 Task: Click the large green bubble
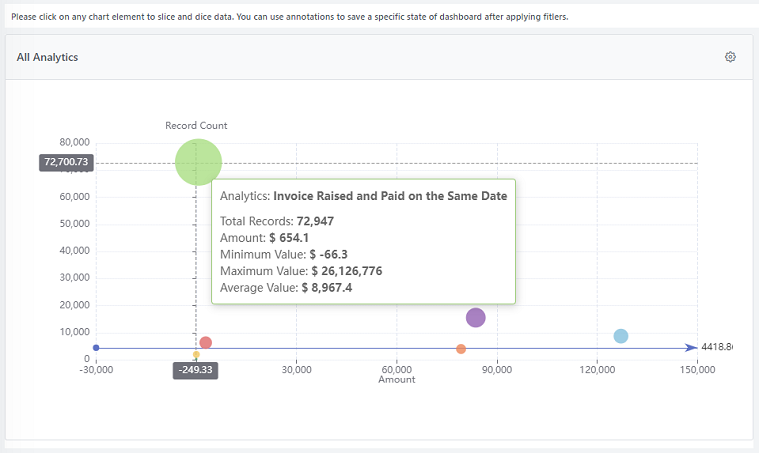[x=198, y=161]
